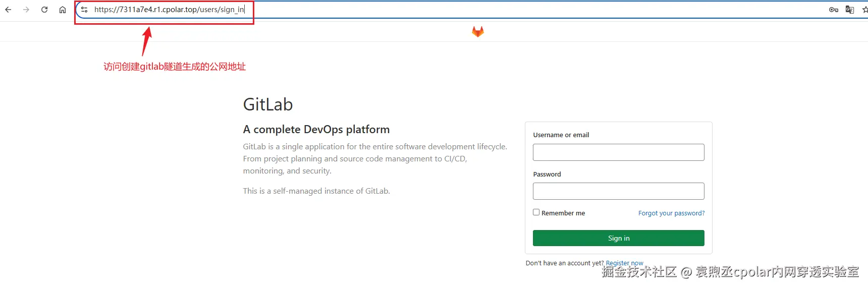Click the Password input field

tap(618, 191)
